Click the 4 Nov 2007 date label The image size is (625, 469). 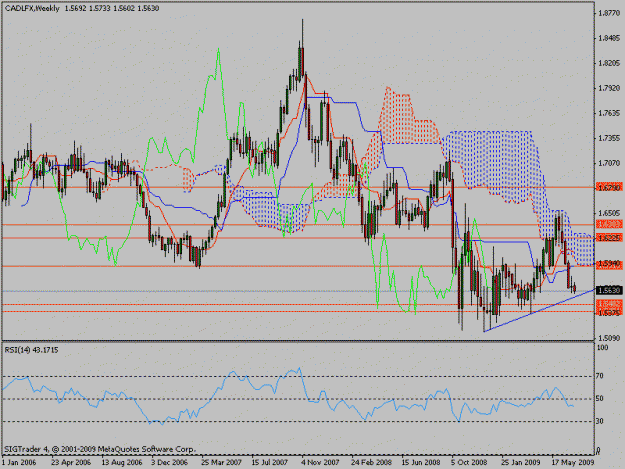point(320,463)
